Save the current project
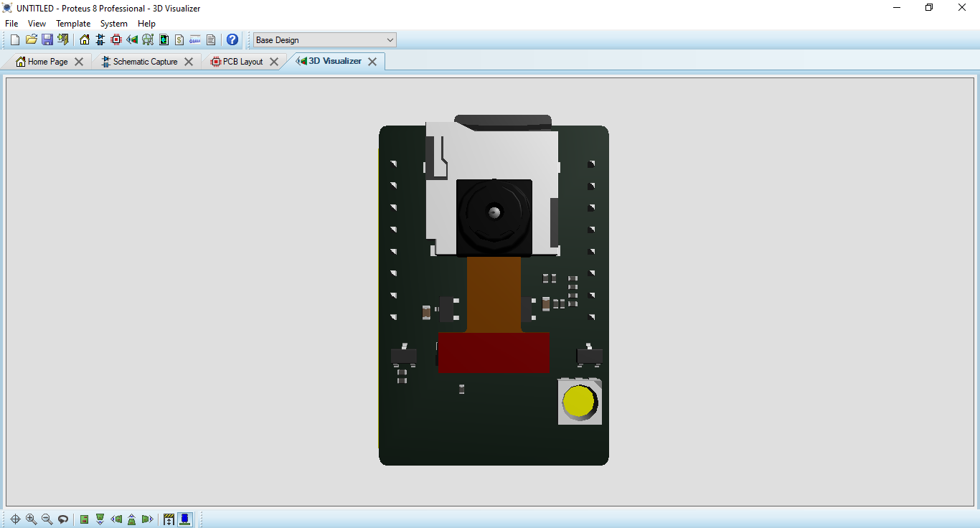The image size is (980, 528). [x=47, y=39]
